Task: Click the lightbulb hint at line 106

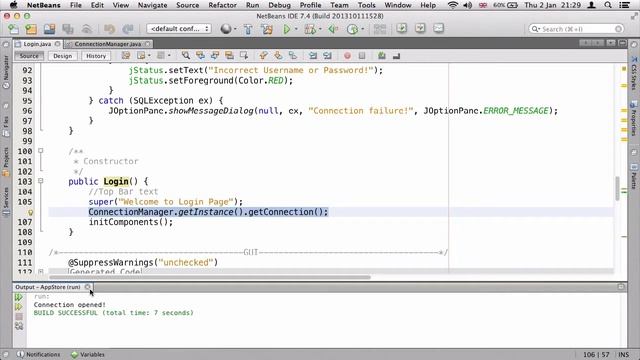Action: (31, 212)
